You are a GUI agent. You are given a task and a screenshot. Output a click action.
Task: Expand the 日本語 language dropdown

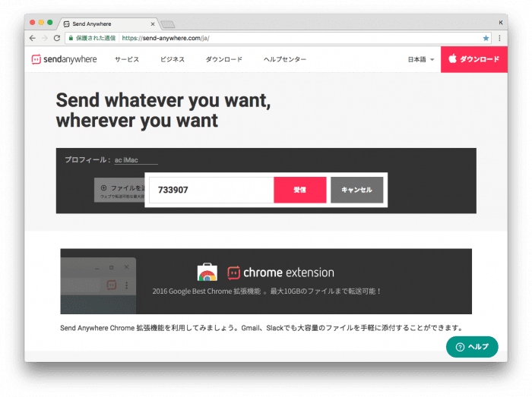tap(421, 59)
